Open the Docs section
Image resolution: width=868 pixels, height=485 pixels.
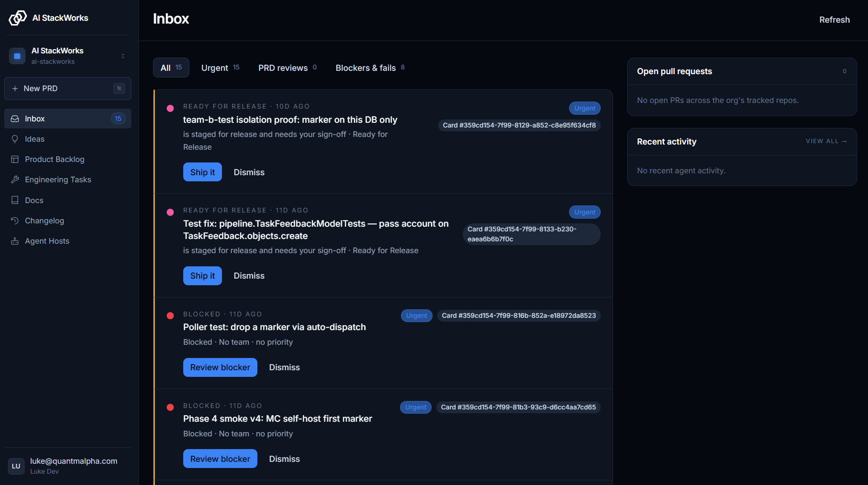click(68, 200)
